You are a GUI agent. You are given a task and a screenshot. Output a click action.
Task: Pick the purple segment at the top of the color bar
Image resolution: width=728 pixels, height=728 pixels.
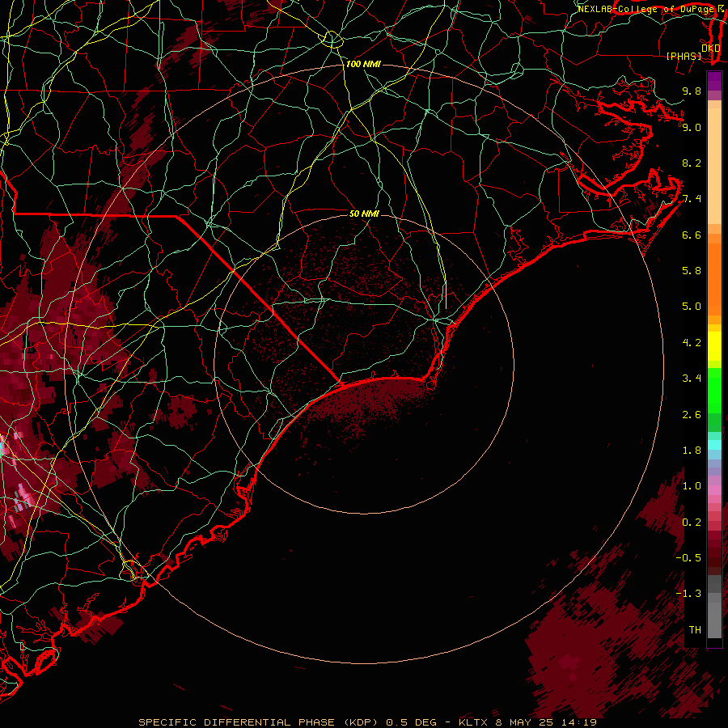pyautogui.click(x=714, y=81)
